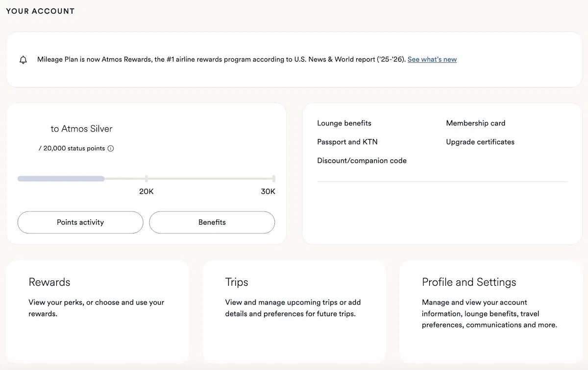This screenshot has width=588, height=370.
Task: Click the filled portion of status progress bar
Action: [61, 179]
